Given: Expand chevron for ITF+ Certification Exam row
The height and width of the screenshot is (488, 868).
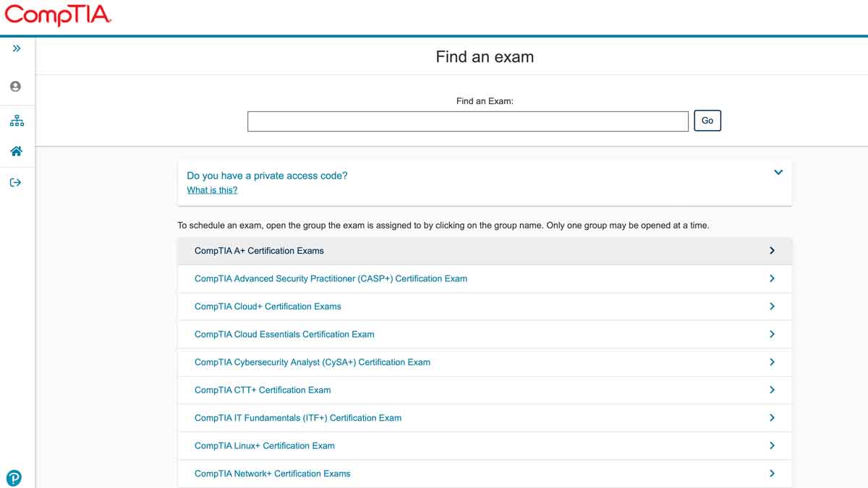Looking at the screenshot, I should (772, 418).
